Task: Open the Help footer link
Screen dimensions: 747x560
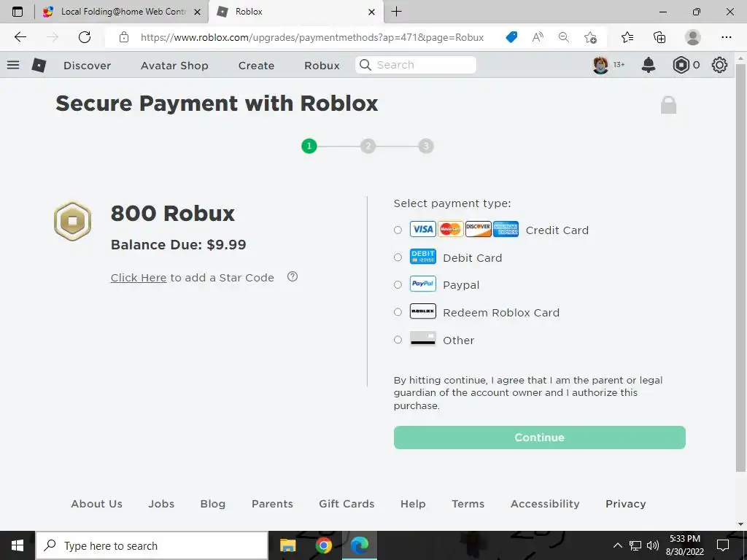Action: click(413, 503)
